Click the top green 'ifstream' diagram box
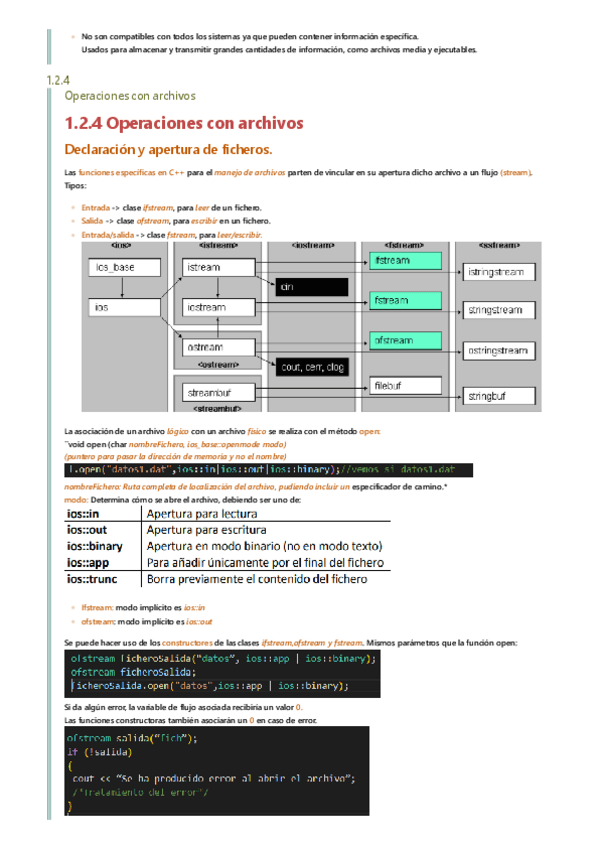The height and width of the screenshot is (848, 600). click(x=405, y=261)
